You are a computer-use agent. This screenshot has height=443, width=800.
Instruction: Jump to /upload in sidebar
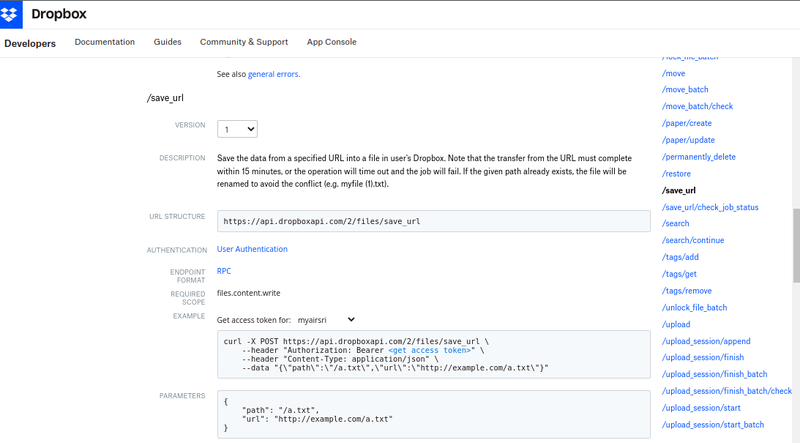pos(676,325)
